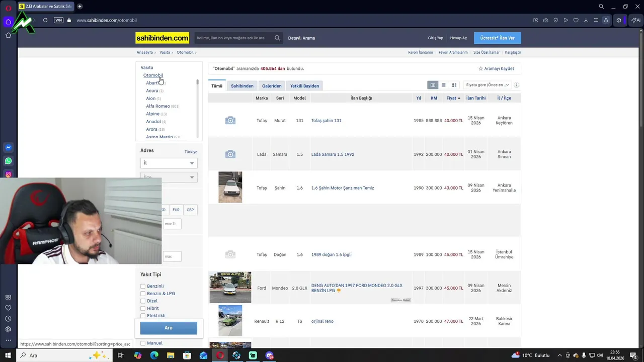644x362 pixels.
Task: Open the sort order dropdown
Action: pyautogui.click(x=487, y=85)
